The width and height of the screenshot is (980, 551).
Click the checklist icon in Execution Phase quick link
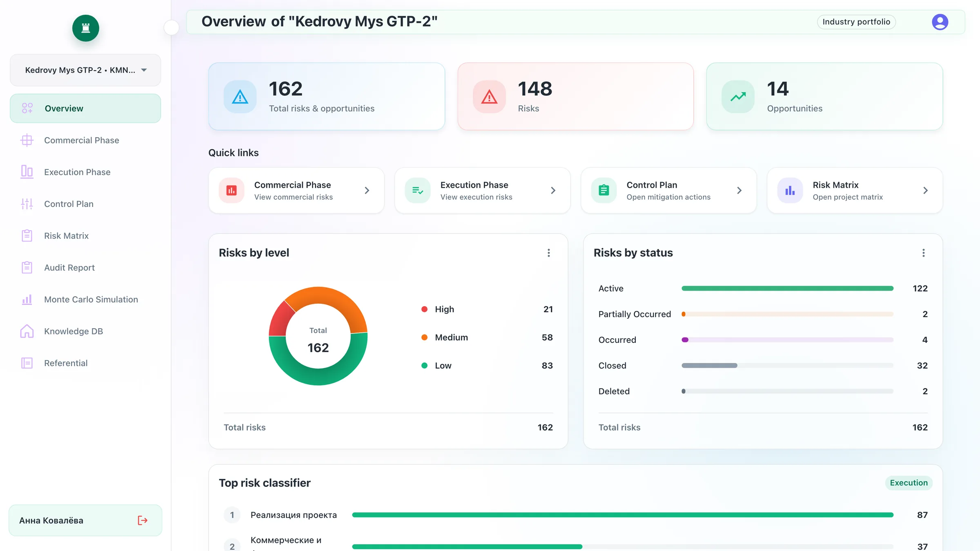click(x=418, y=191)
